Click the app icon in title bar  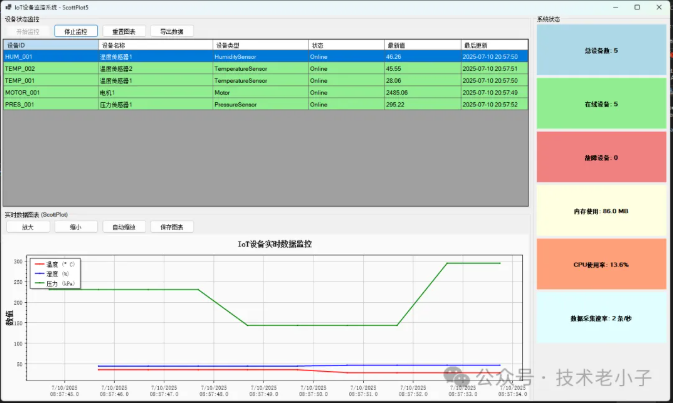8,7
